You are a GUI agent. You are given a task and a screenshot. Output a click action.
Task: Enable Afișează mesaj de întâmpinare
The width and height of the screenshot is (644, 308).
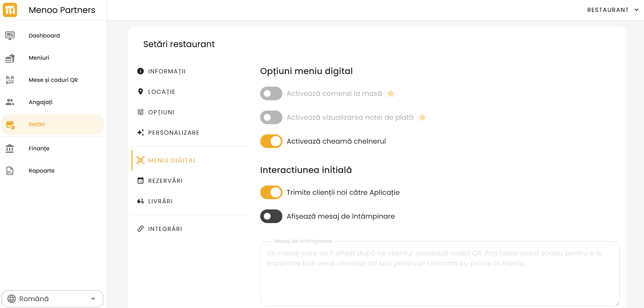[271, 216]
